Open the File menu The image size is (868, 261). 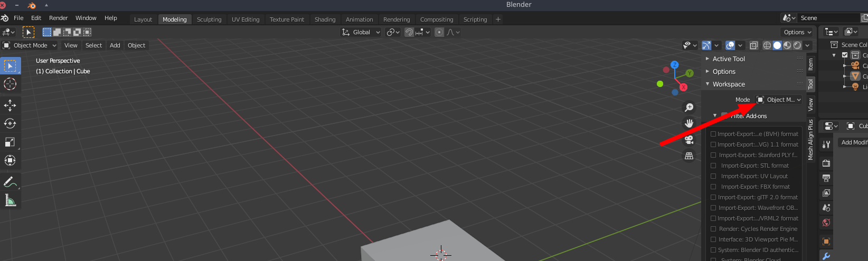click(x=18, y=18)
